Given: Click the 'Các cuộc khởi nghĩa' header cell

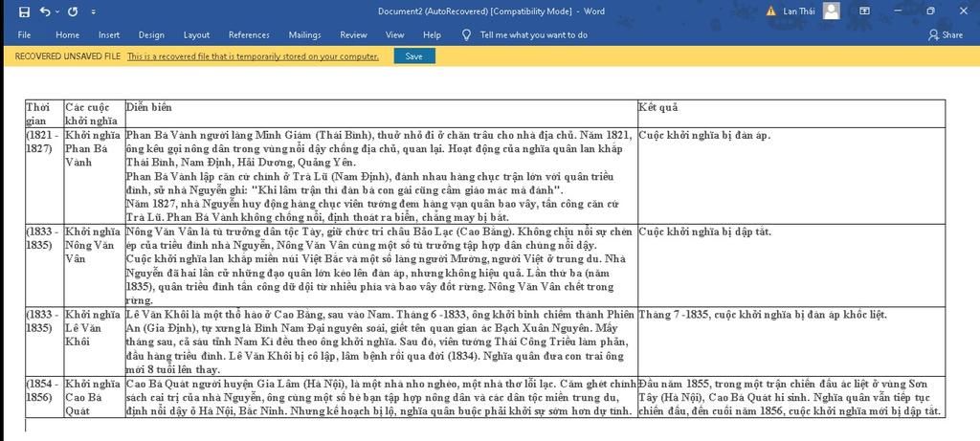Looking at the screenshot, I should (94, 114).
